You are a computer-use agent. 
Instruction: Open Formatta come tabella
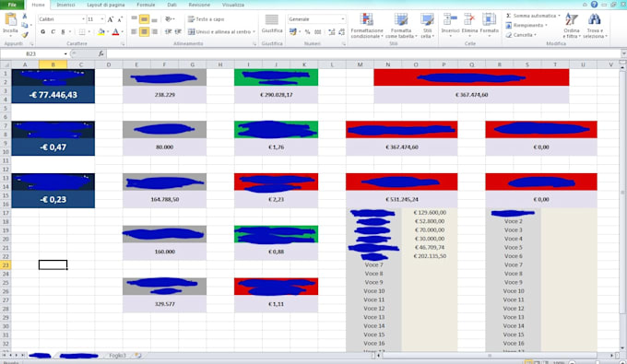point(401,26)
